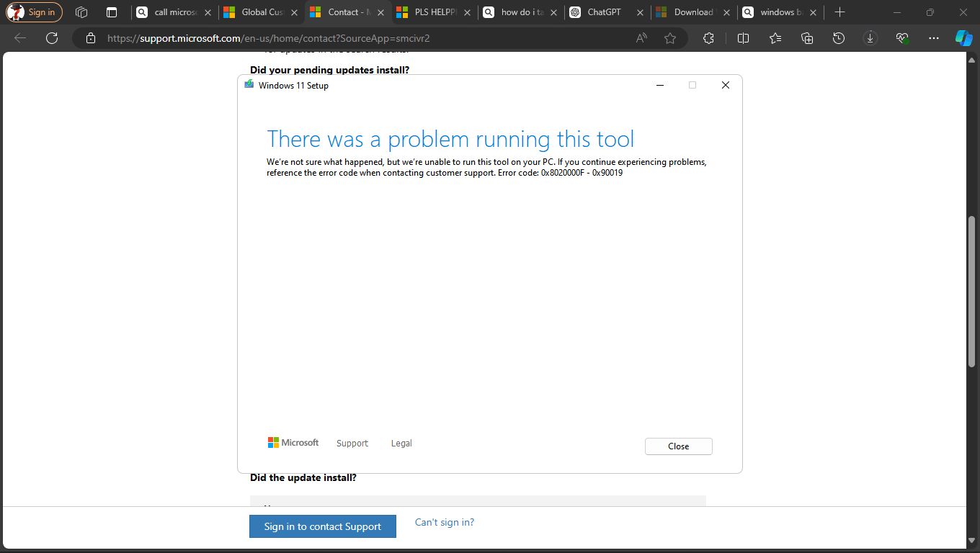The image size is (980, 553).
Task: Close the 'how do i ta' tab
Action: tap(553, 12)
